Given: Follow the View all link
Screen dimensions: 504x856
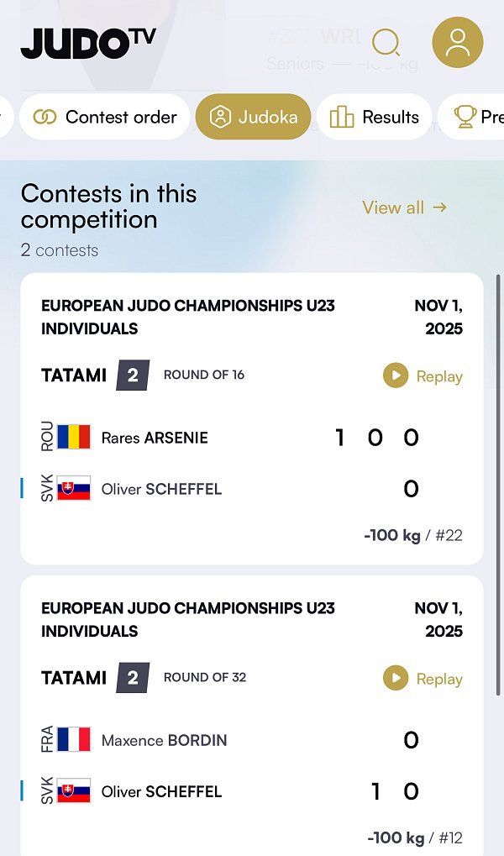Looking at the screenshot, I should tap(404, 207).
